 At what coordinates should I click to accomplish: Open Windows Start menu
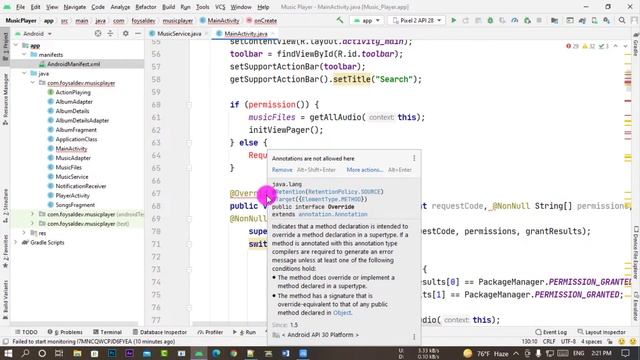[8, 353]
